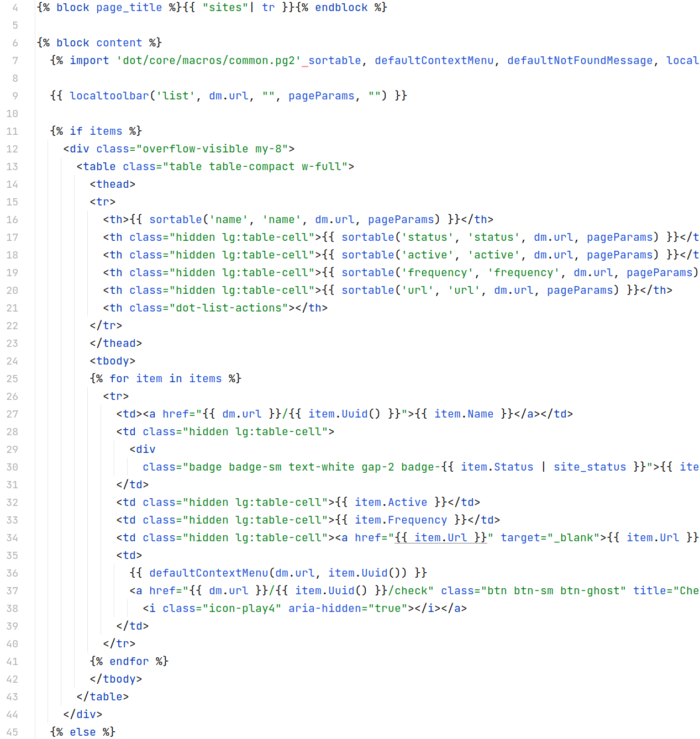The image size is (700, 739).
Task: Click the defaultNotFoundMessage import name
Action: coord(580,61)
